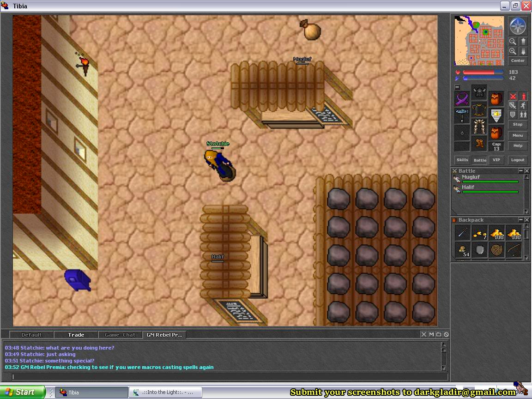Click the compass rose on the minimap

(x=518, y=26)
